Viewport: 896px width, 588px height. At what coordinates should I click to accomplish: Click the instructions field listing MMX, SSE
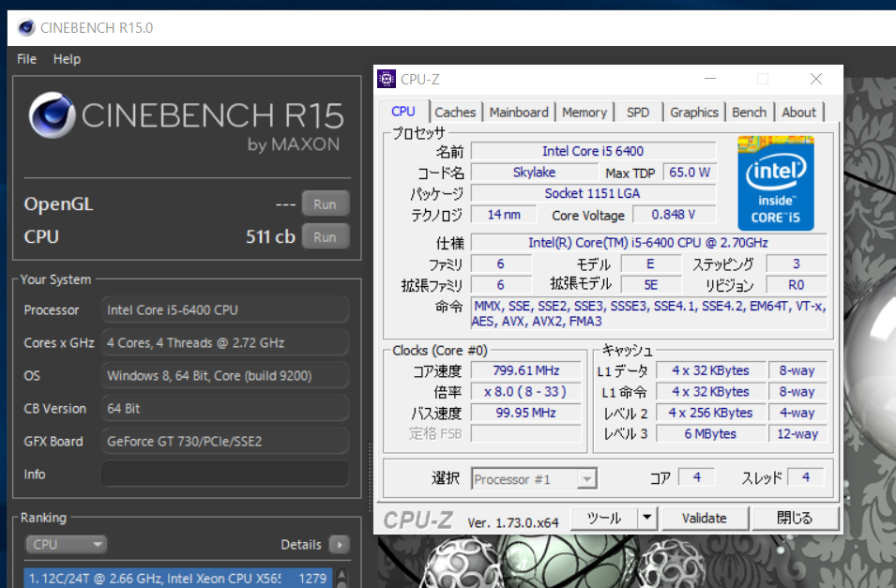click(x=649, y=314)
